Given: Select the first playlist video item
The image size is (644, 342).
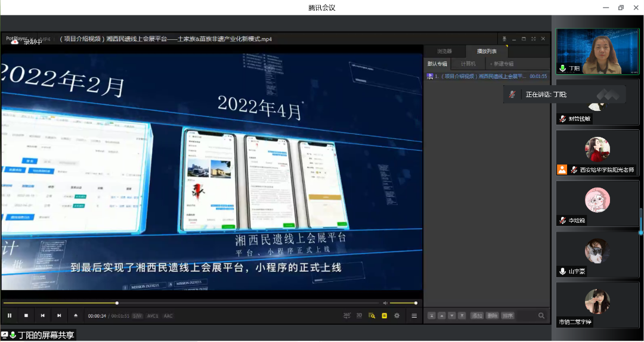Looking at the screenshot, I should 486,76.
